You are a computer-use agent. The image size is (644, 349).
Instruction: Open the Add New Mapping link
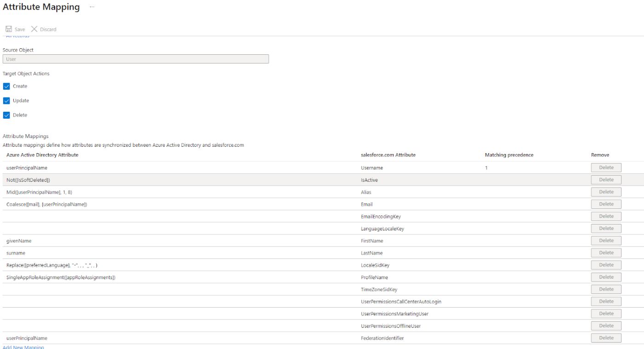click(x=23, y=347)
